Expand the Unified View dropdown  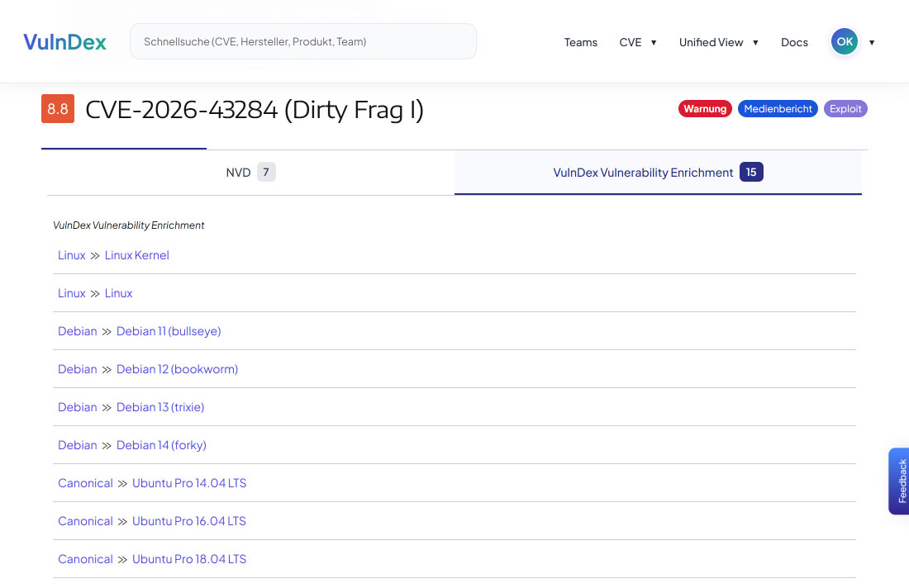tap(719, 42)
